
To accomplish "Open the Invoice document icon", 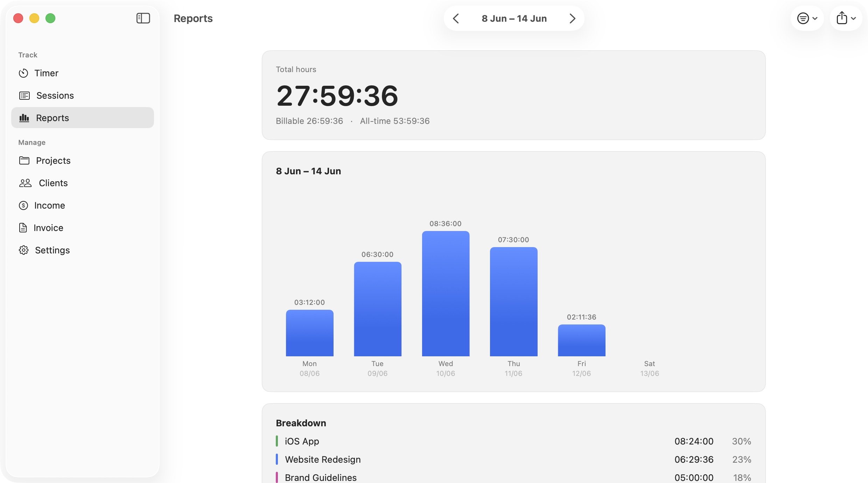I will point(23,228).
